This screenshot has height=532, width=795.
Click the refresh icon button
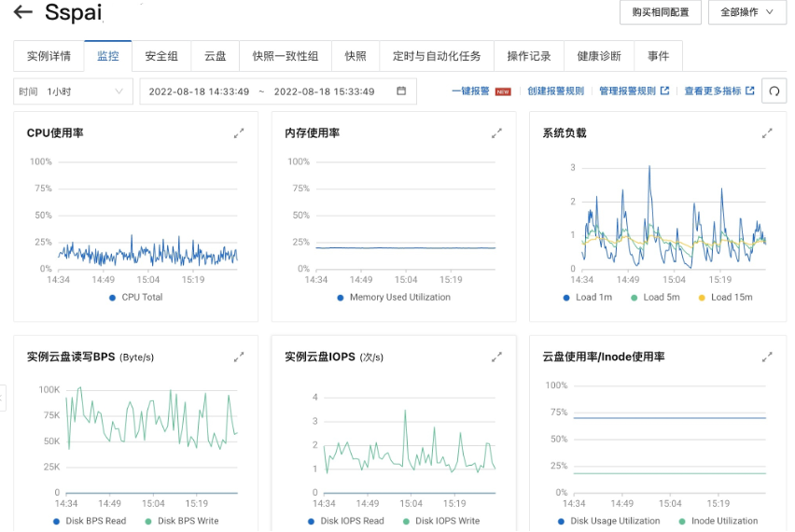pyautogui.click(x=774, y=91)
